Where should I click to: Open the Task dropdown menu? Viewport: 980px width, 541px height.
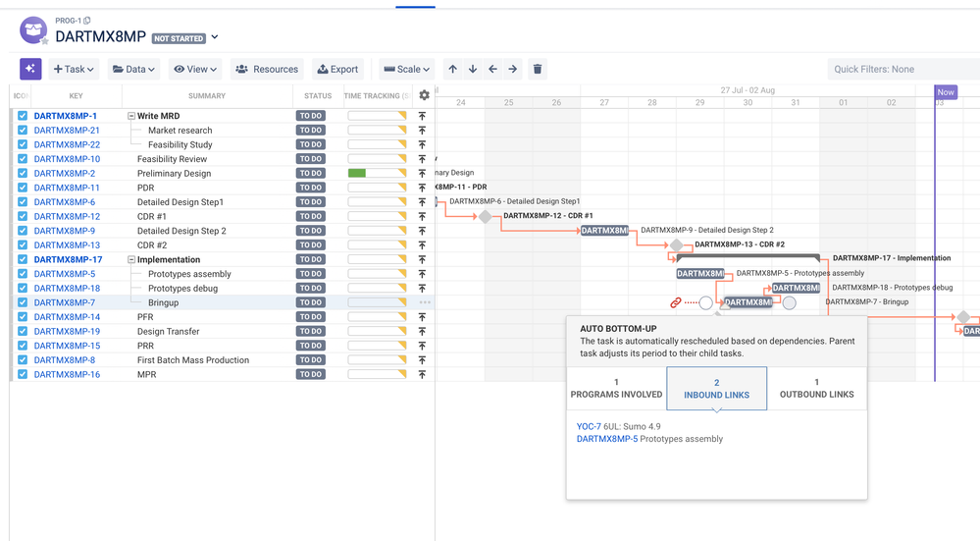click(74, 69)
